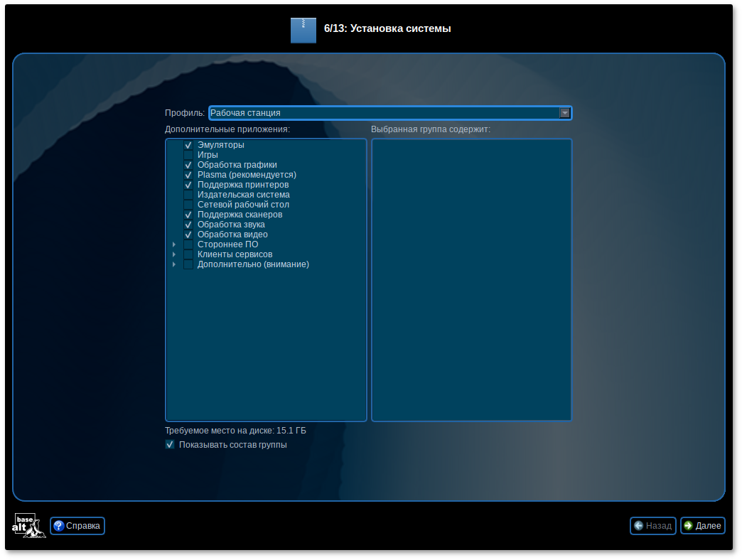Click the back arrow icon on Назад

(x=638, y=526)
